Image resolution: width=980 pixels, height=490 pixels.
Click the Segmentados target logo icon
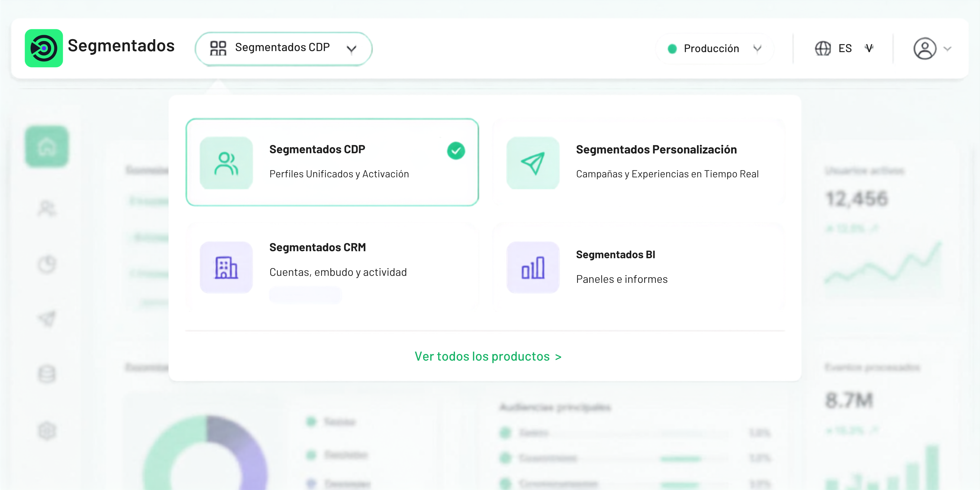44,48
